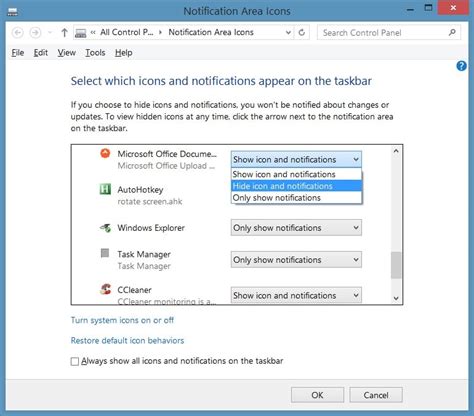Open the File menu
The height and width of the screenshot is (416, 474).
click(18, 53)
